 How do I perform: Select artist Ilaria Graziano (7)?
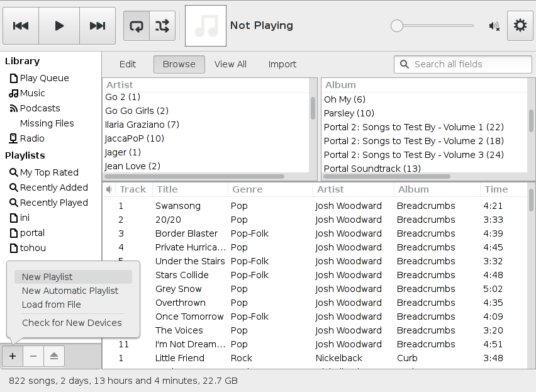[206, 125]
